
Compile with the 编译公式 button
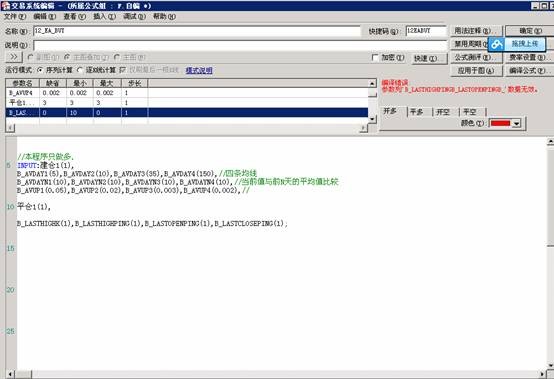[x=530, y=71]
